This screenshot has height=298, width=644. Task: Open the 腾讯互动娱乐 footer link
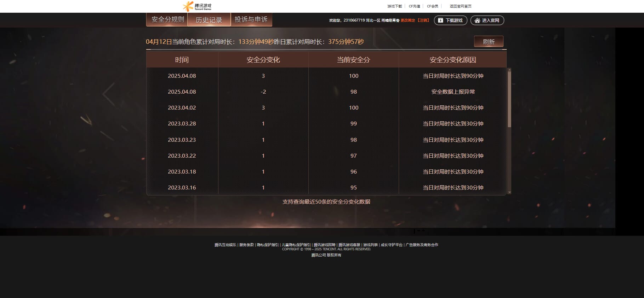point(225,245)
